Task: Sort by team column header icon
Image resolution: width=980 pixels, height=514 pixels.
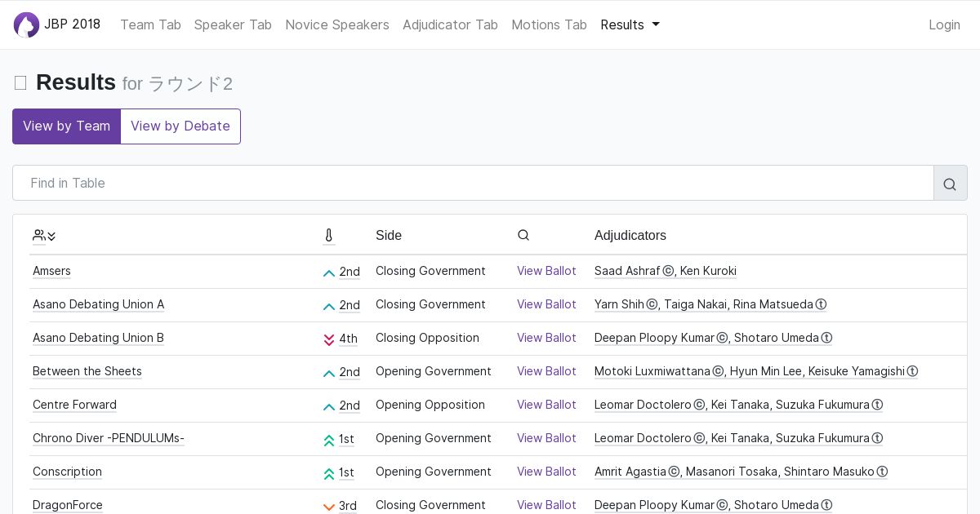Action: point(44,236)
